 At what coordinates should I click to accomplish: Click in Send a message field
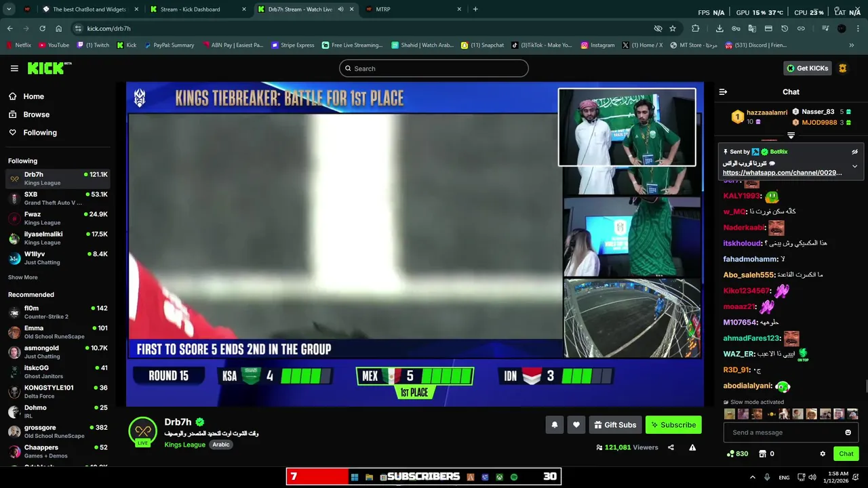point(783,432)
